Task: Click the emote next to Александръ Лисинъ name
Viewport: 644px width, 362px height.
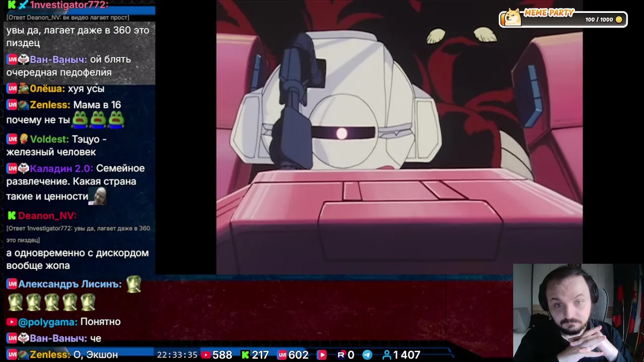Action: (x=134, y=284)
